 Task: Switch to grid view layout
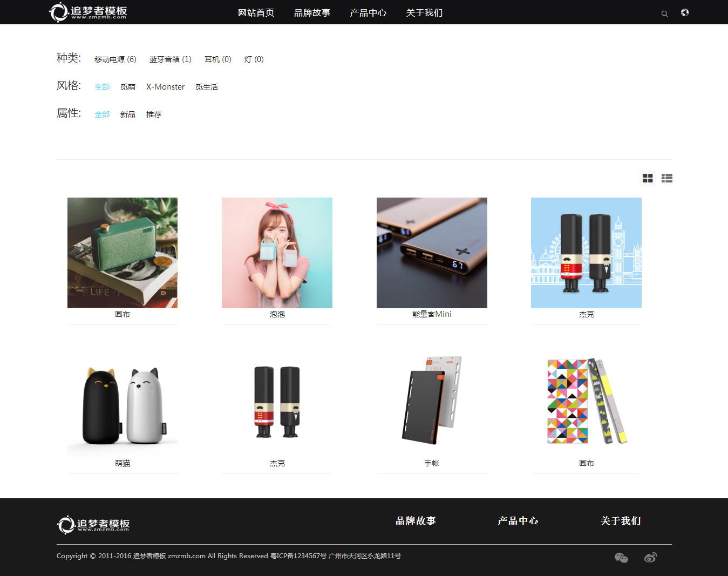[x=648, y=178]
